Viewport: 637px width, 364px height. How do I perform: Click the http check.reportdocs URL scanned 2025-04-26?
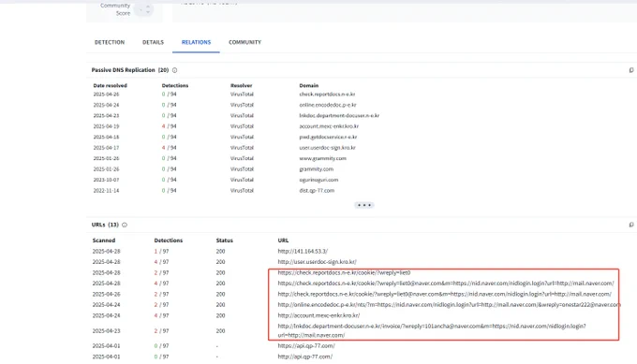coord(444,294)
